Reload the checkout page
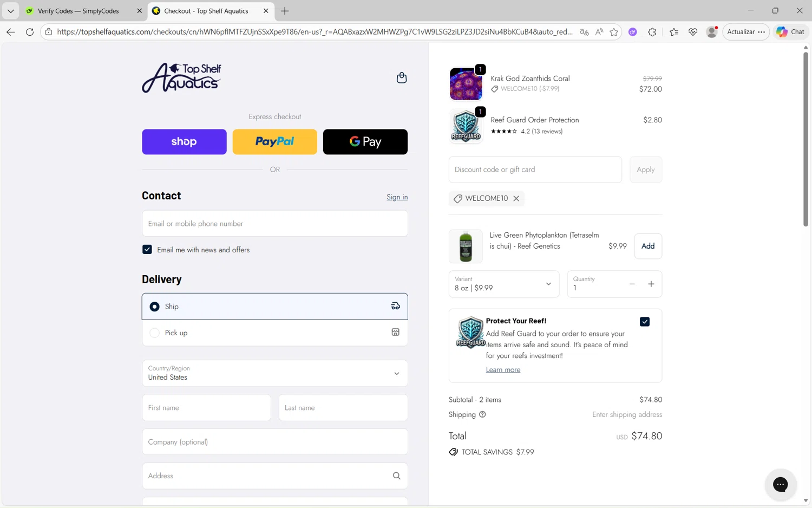Screen dimensions: 812x508 [x=30, y=32]
